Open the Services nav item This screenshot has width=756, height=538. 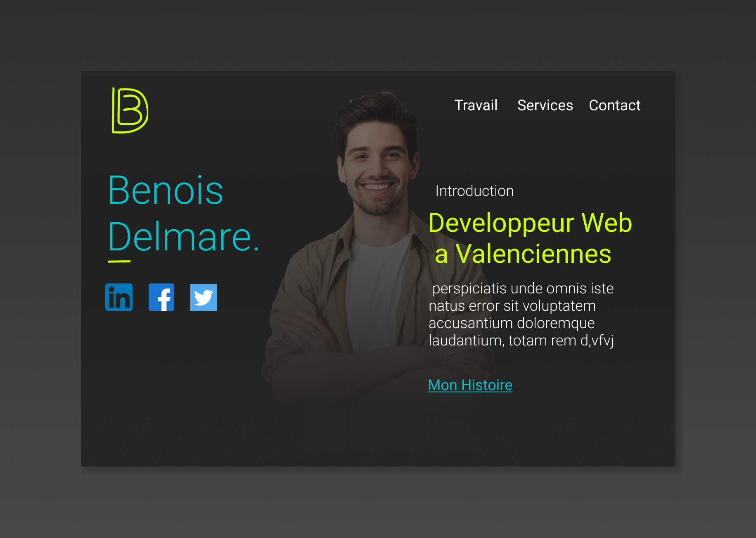coord(545,105)
